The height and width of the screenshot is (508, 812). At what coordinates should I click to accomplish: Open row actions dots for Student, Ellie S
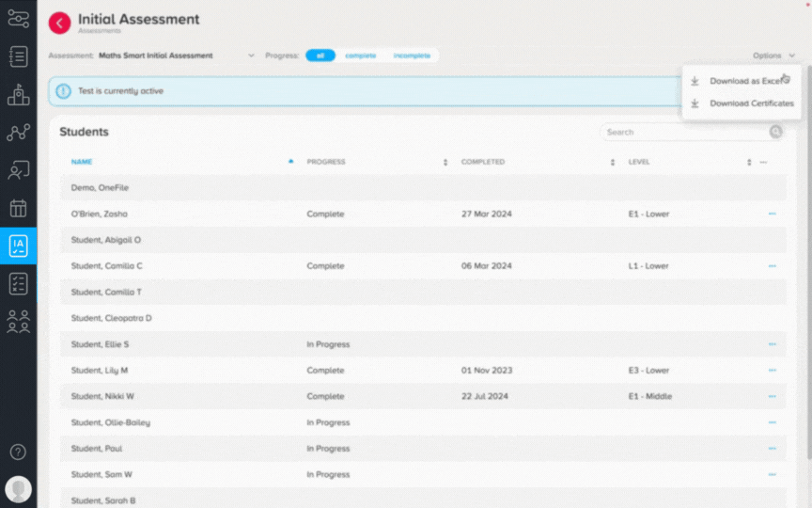(x=773, y=344)
